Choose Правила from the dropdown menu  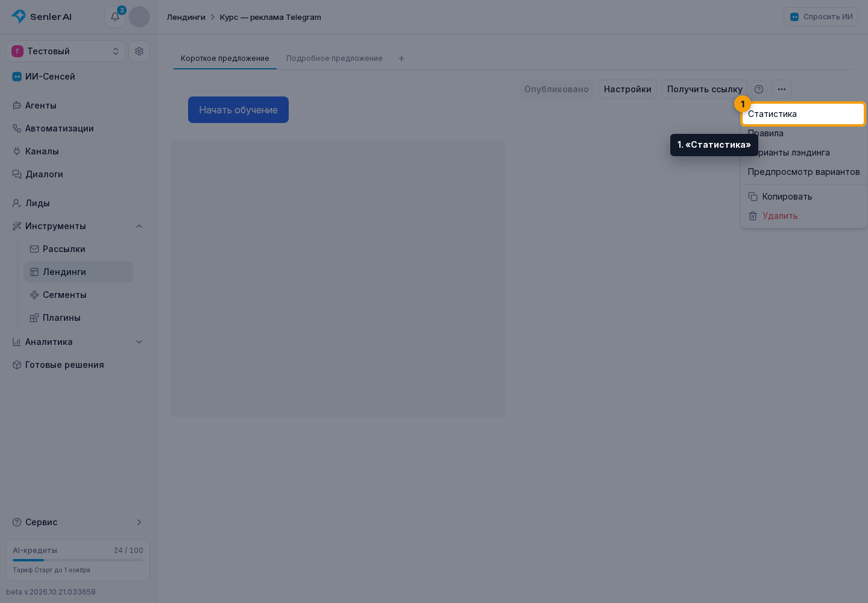point(804,133)
